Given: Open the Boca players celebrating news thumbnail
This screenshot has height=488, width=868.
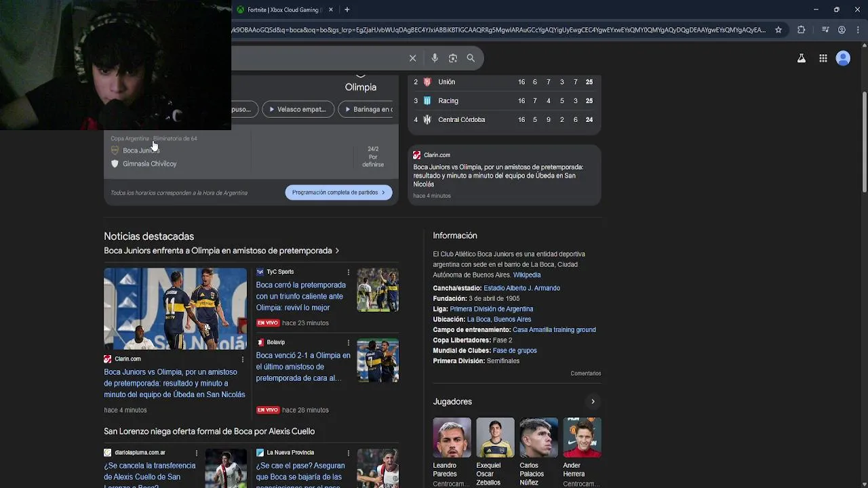Looking at the screenshot, I should coord(175,308).
